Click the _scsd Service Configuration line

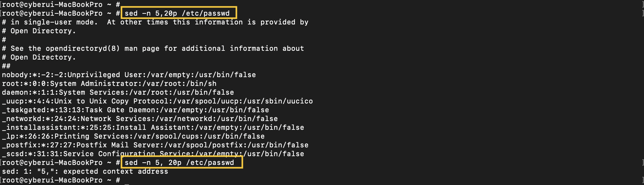point(153,154)
